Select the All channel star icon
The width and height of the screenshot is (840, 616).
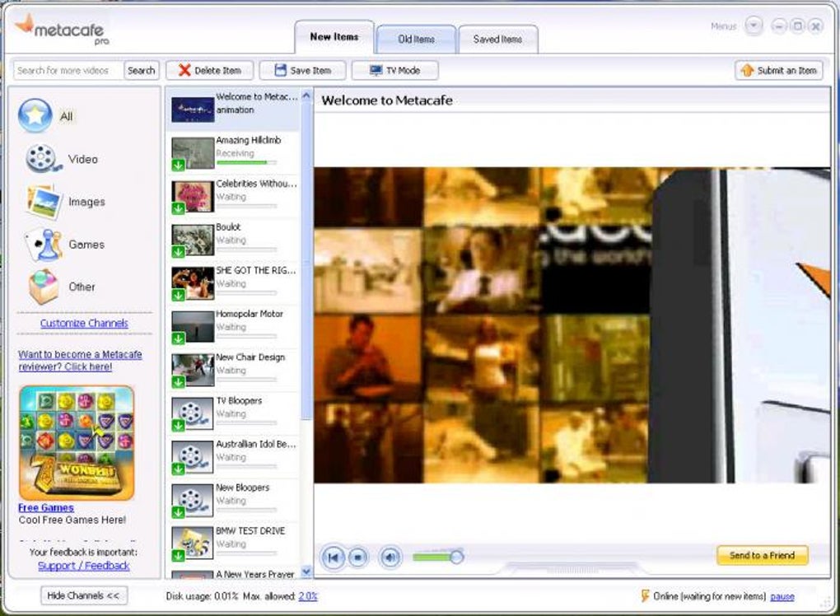[x=35, y=116]
